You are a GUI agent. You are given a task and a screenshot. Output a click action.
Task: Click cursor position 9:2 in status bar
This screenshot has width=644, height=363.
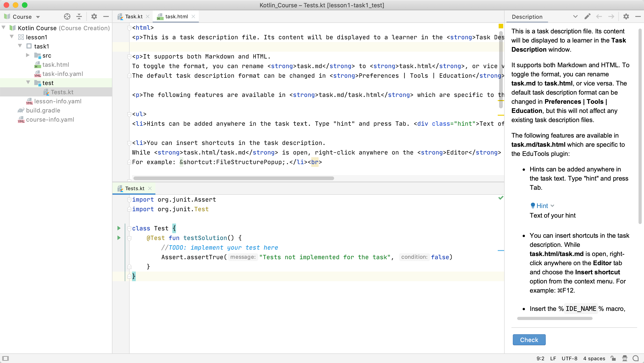(540, 358)
